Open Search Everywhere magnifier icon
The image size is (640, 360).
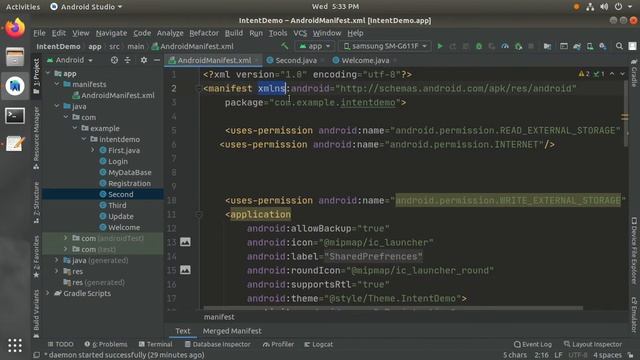pos(619,47)
